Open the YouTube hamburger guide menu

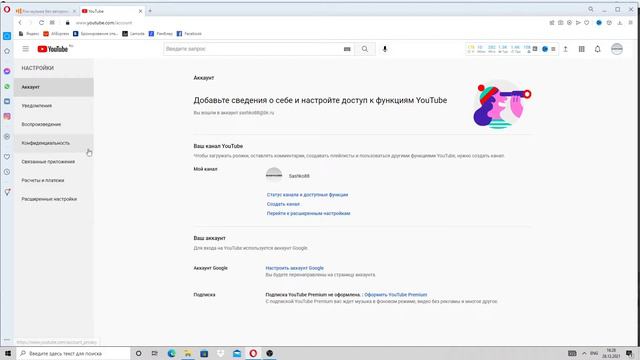pyautogui.click(x=26, y=49)
